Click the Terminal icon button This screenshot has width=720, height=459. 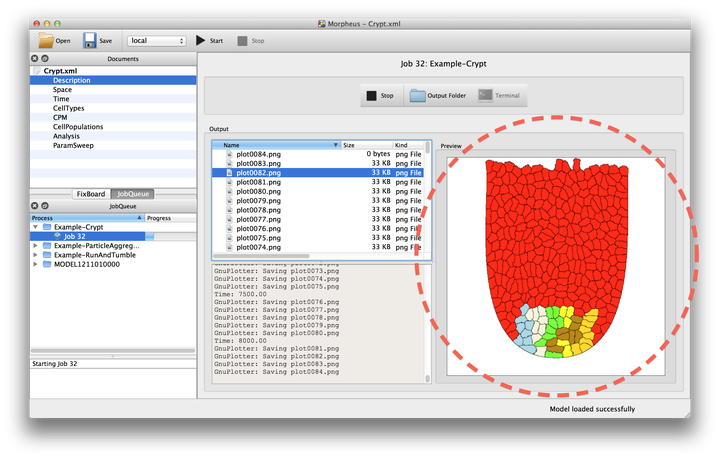point(485,95)
